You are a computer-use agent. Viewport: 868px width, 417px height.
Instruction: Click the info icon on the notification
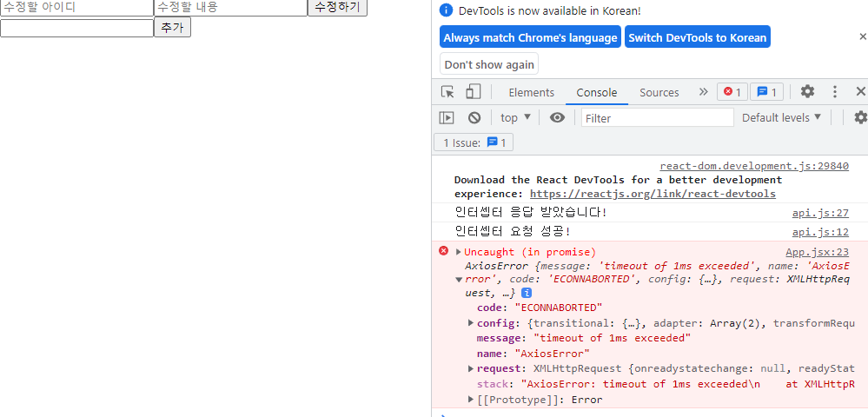tap(446, 10)
